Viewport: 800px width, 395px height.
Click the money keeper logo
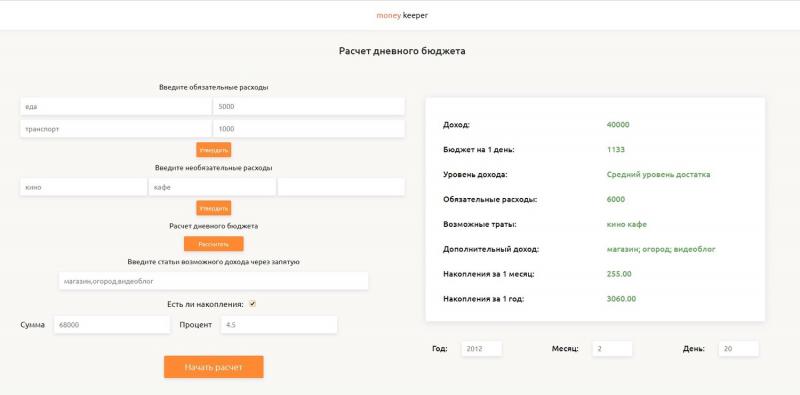402,15
